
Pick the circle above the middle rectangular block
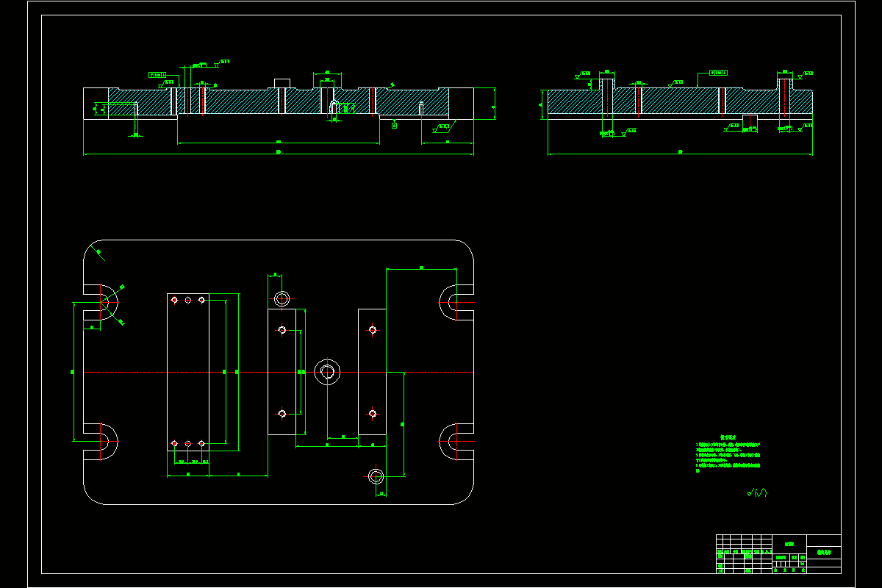click(x=282, y=298)
